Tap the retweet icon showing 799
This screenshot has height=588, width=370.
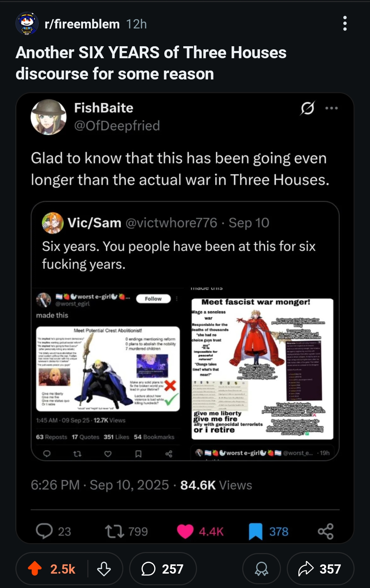[114, 531]
